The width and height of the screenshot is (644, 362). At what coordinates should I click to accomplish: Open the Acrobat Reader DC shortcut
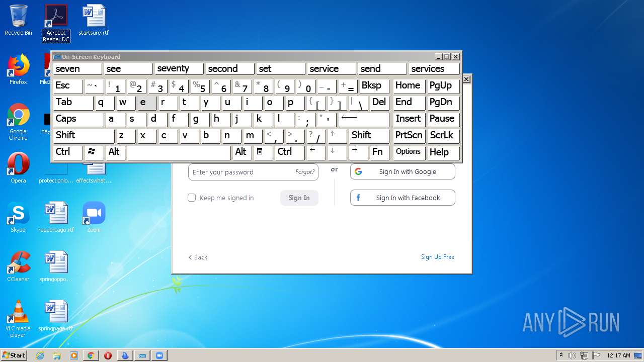pyautogui.click(x=56, y=23)
